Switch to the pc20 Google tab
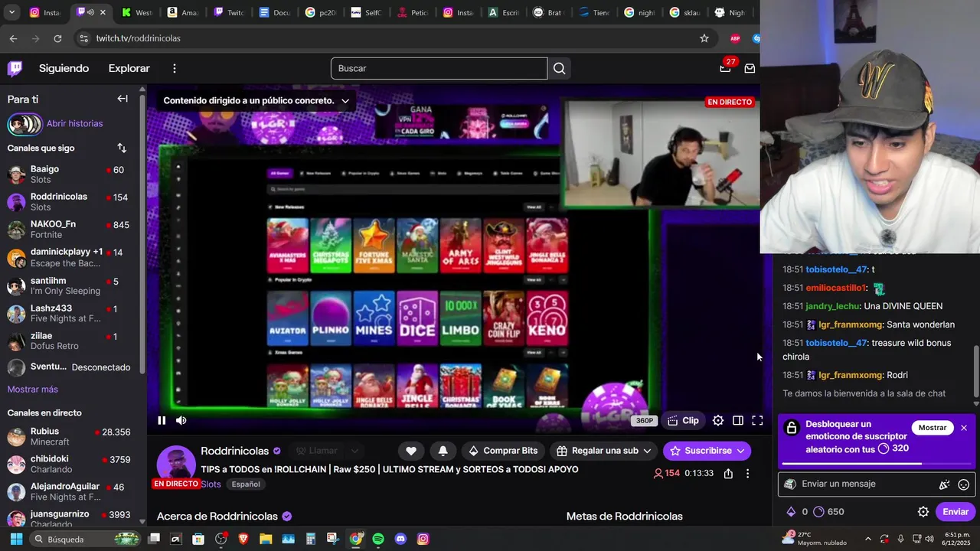 tap(321, 13)
